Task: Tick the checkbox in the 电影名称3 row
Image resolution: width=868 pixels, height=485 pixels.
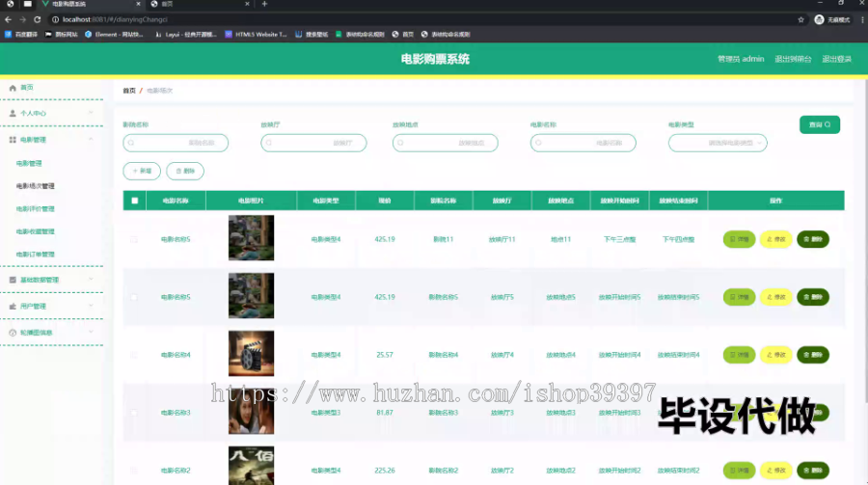Action: 134,413
